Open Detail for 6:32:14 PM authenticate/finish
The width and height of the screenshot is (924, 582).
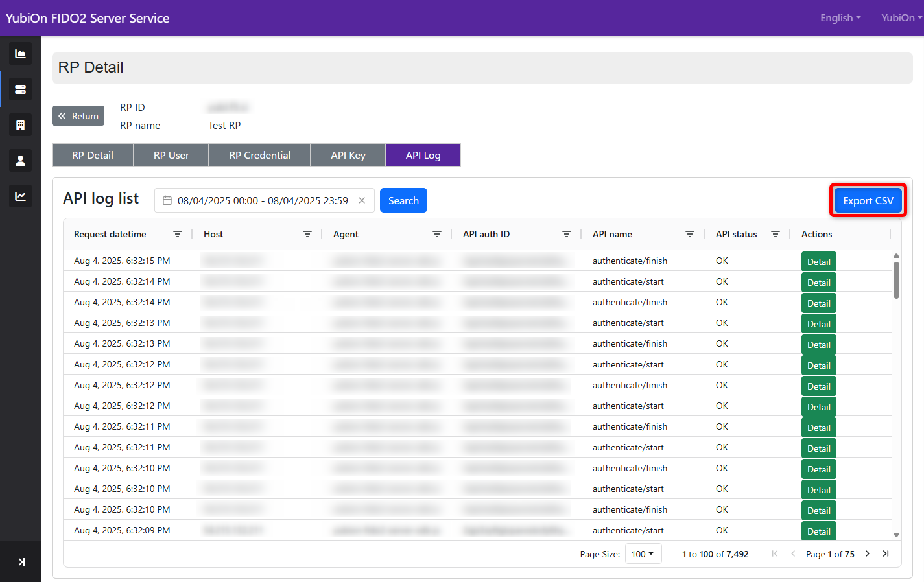(819, 303)
